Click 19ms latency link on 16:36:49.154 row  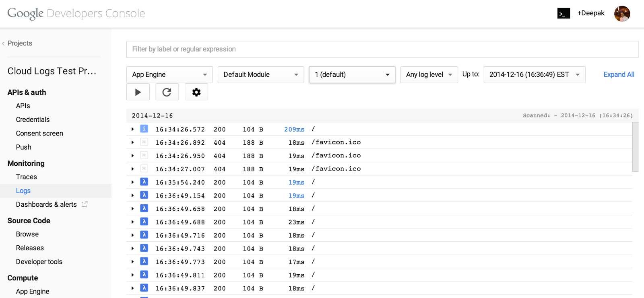[296, 196]
